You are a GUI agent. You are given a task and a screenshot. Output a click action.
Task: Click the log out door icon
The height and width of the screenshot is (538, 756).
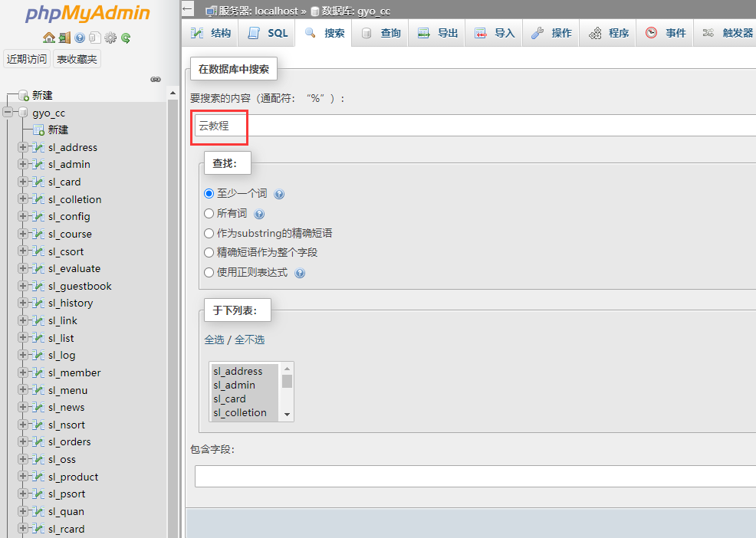[64, 38]
